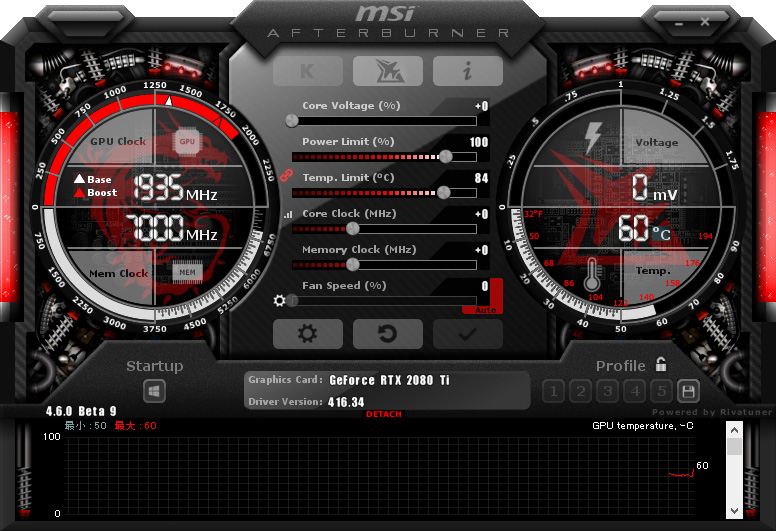Click the DETACH monitor link
Image resolution: width=776 pixels, height=531 pixels.
click(x=384, y=414)
